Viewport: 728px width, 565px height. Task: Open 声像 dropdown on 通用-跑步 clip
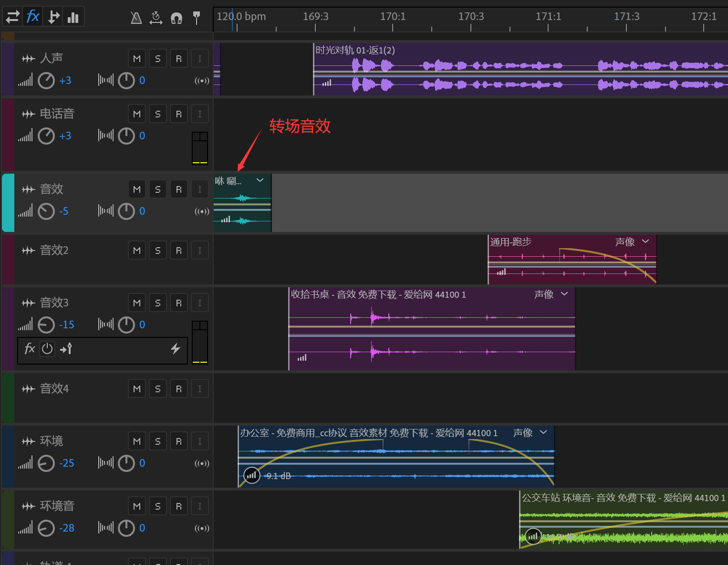point(645,241)
